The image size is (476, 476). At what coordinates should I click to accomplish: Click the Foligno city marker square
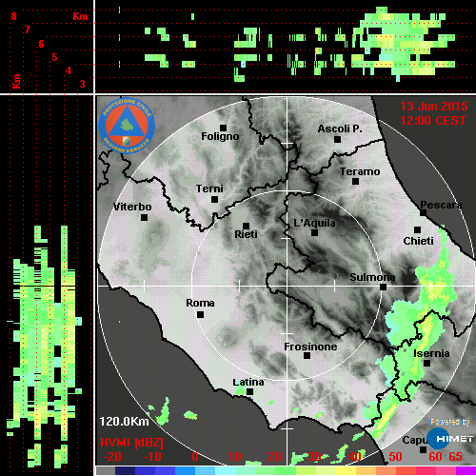[x=223, y=128]
